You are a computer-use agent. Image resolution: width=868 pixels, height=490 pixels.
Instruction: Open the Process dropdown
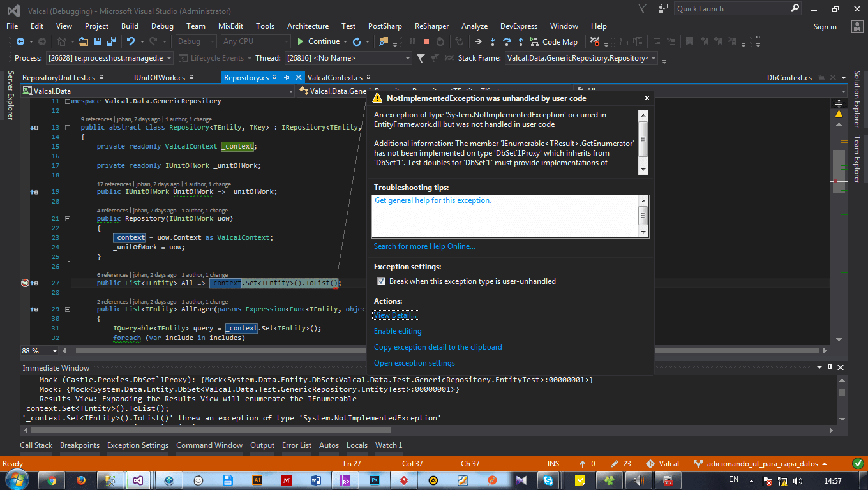tap(109, 58)
